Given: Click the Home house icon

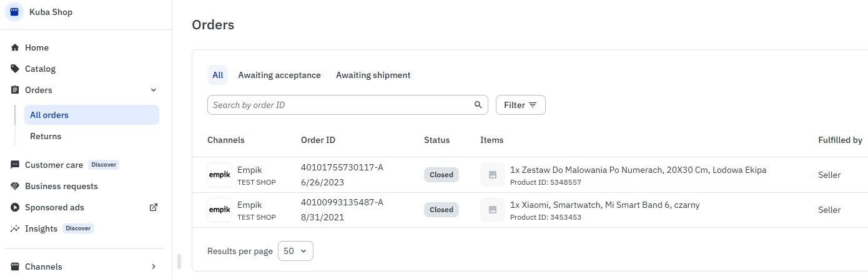Looking at the screenshot, I should point(16,47).
